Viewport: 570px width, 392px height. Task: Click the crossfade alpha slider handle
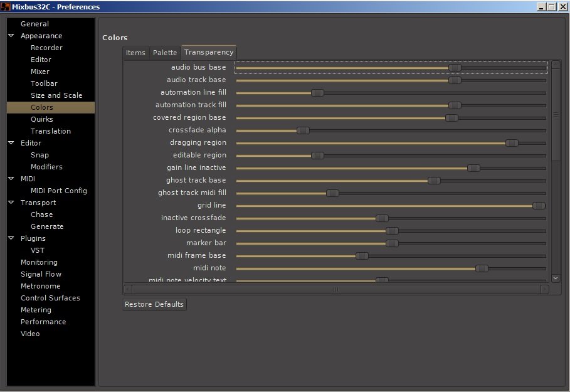303,130
